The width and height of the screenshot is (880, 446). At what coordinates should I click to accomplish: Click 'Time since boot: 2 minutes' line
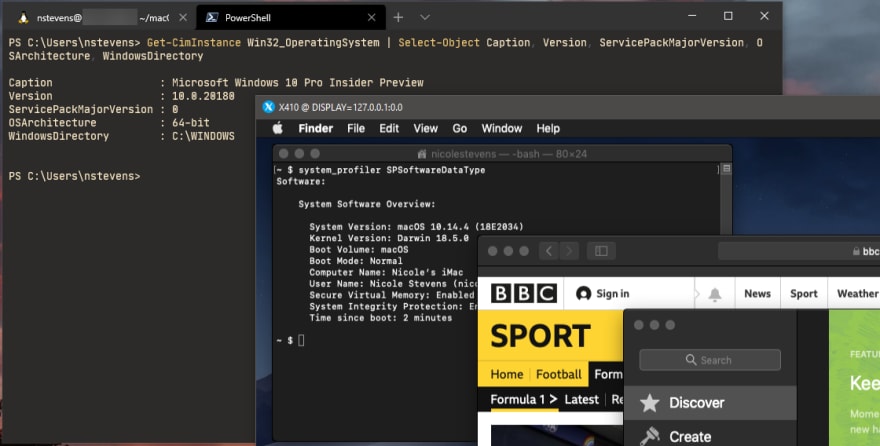[381, 318]
